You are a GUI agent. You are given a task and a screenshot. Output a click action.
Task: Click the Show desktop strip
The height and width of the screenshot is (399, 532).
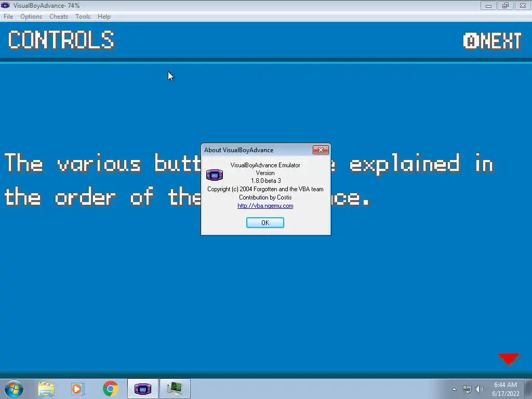pos(528,389)
